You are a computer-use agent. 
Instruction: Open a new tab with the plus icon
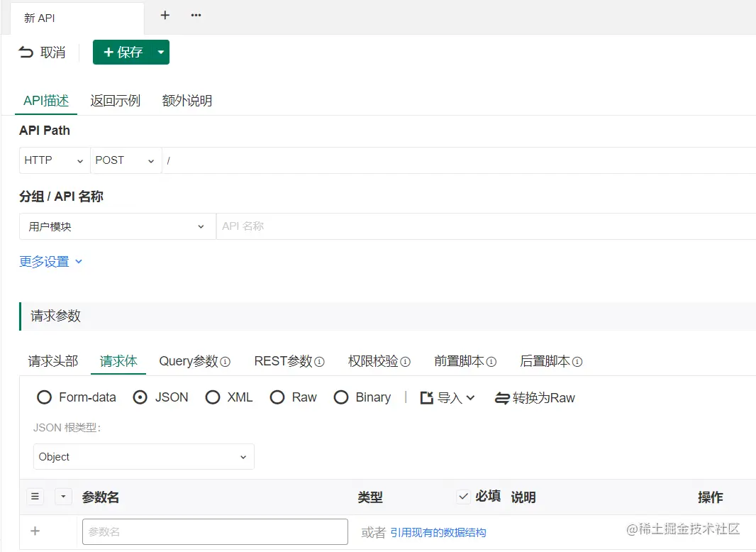(x=164, y=16)
